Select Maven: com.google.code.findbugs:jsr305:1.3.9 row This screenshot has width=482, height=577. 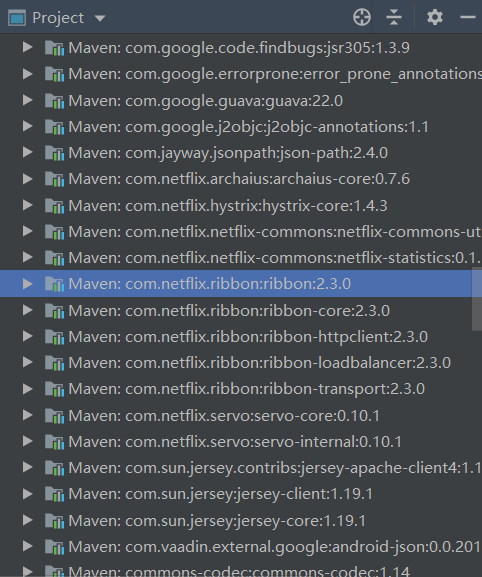[x=241, y=48]
